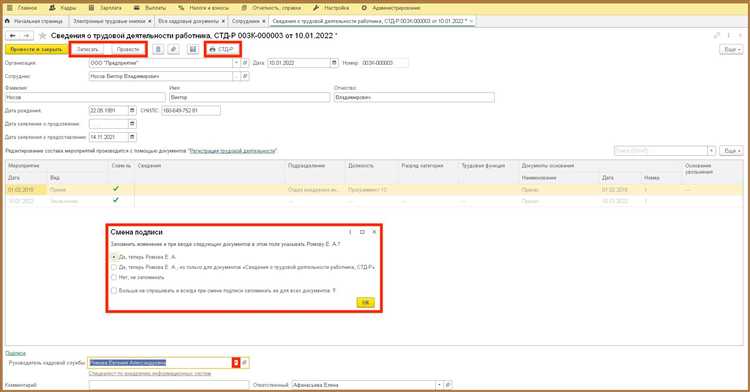Image resolution: width=750 pixels, height=392 pixels.
Task: Close the Все кадровые документы tab
Action: 223,22
